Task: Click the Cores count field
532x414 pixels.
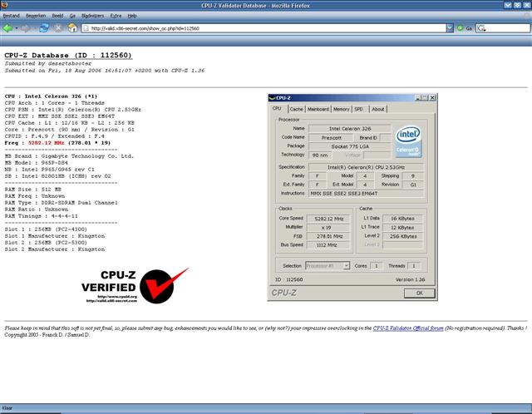Action: tap(377, 266)
